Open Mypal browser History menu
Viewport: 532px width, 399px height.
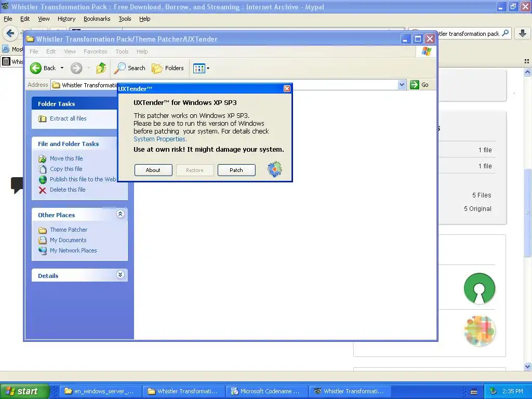(x=66, y=19)
